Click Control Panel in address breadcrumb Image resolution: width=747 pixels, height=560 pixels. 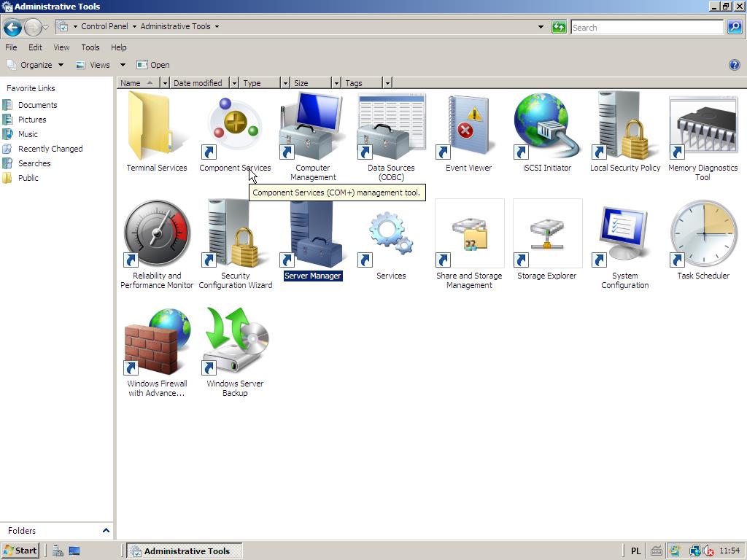[104, 26]
